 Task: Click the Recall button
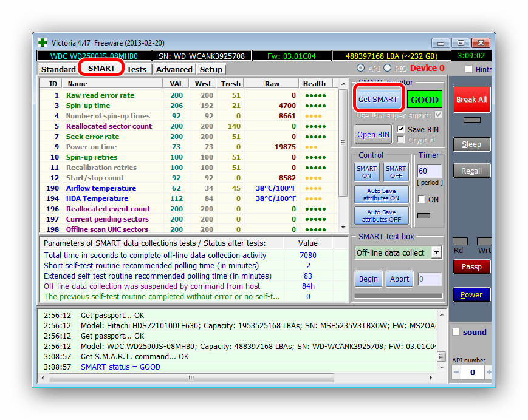[471, 171]
